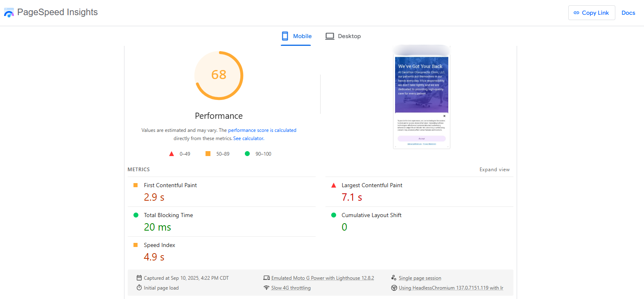Click the devices icon beside Emulated Moto G Power

coord(267,278)
